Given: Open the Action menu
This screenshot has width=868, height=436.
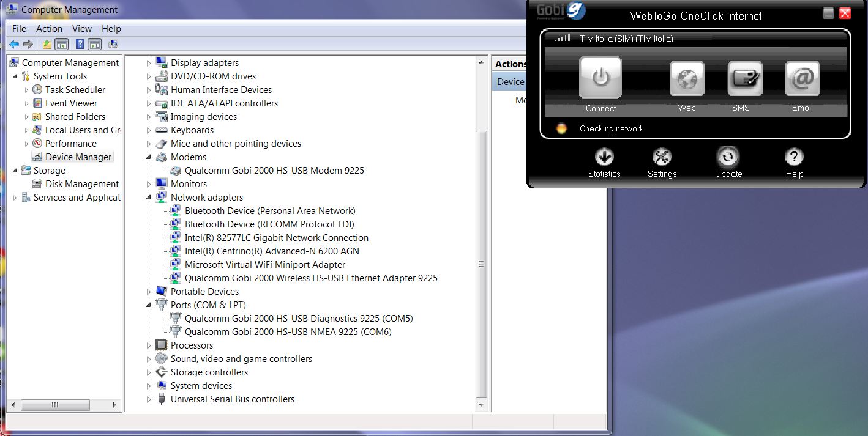Looking at the screenshot, I should [x=49, y=29].
